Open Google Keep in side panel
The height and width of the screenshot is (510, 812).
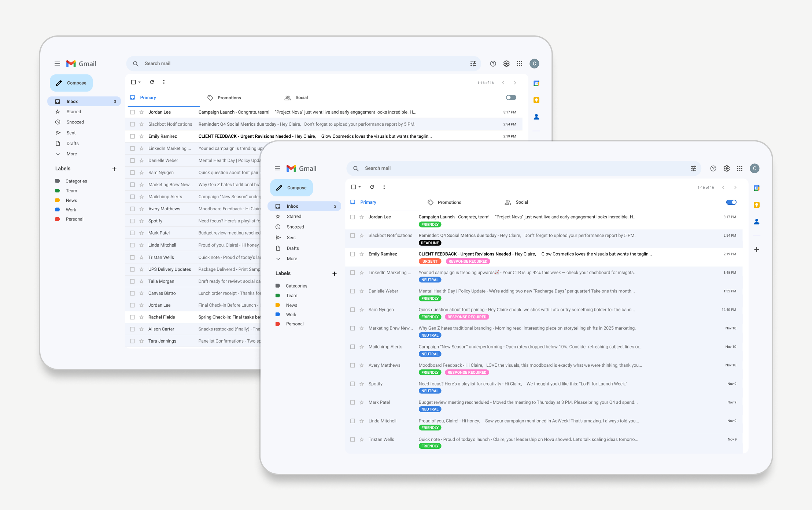click(757, 205)
